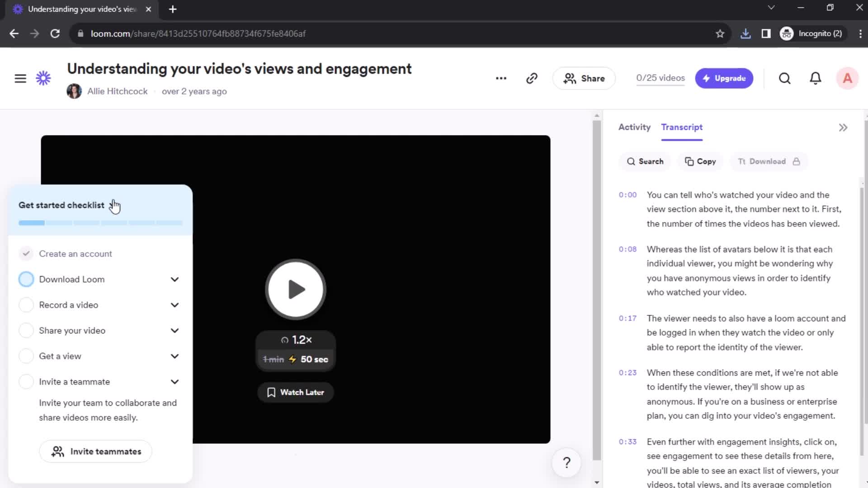
Task: Expand the 'Download Loom' checklist item
Action: click(175, 279)
